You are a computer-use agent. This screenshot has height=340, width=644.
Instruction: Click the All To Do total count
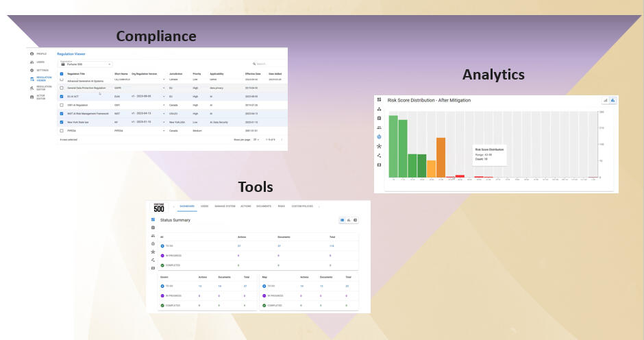click(332, 246)
